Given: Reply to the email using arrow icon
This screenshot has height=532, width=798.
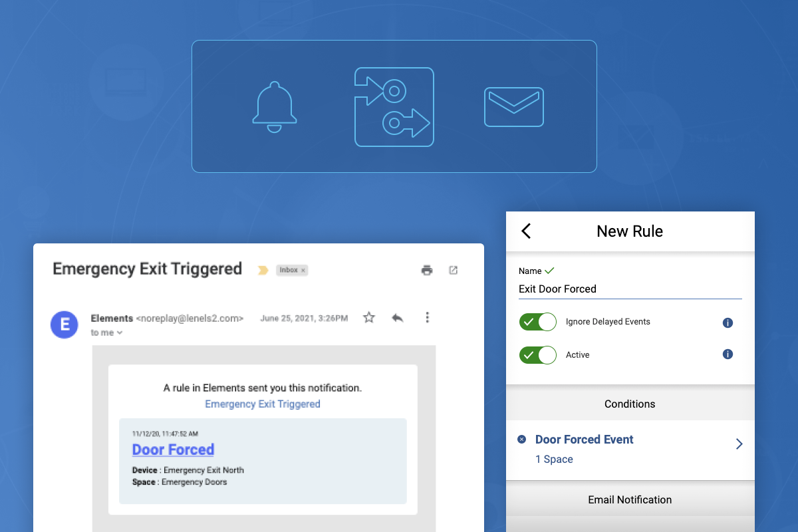Looking at the screenshot, I should [x=398, y=318].
